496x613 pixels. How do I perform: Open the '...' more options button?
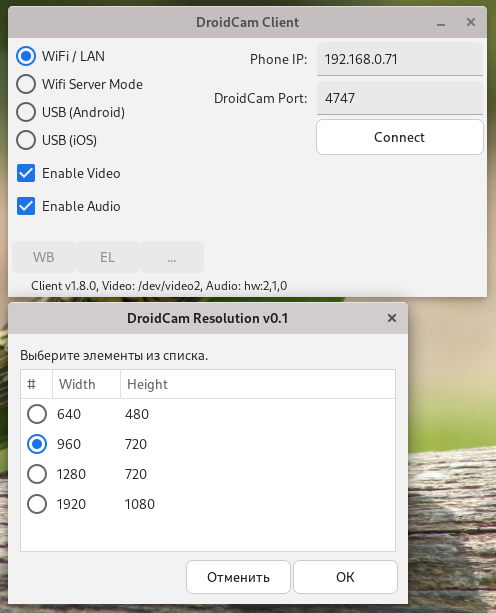[172, 257]
